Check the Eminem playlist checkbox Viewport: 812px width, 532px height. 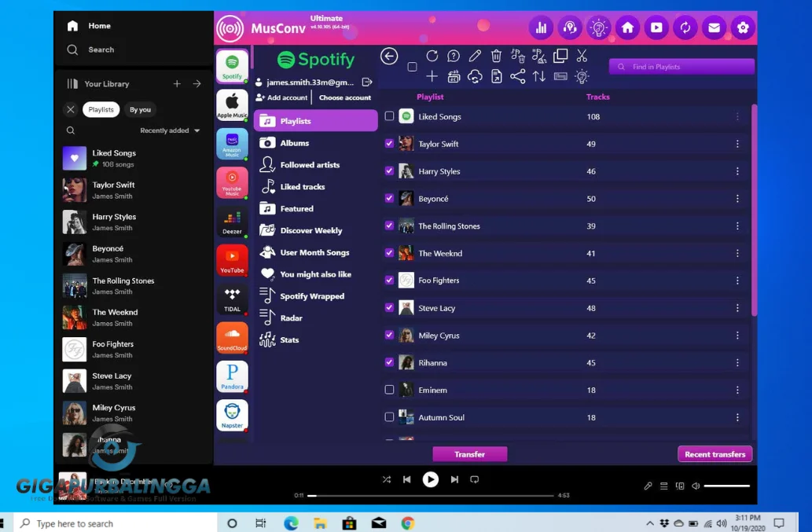coord(389,390)
